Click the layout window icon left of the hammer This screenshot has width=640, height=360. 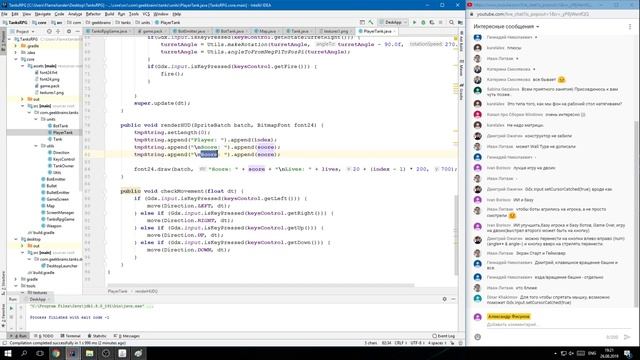[x=362, y=22]
